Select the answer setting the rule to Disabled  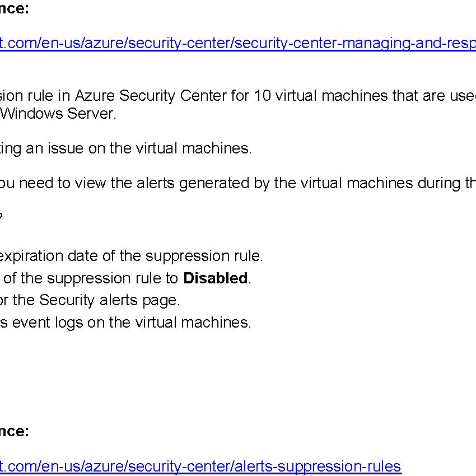125,278
